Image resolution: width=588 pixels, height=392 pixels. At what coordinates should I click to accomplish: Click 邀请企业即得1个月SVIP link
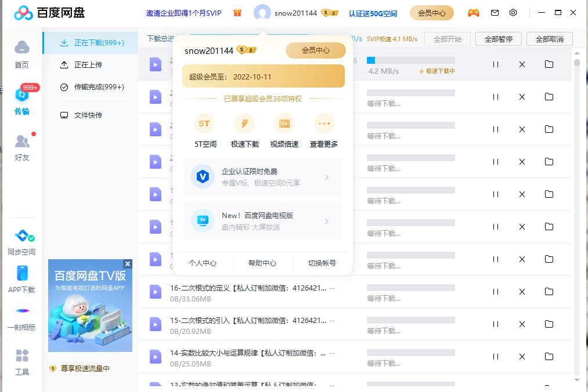pyautogui.click(x=184, y=13)
